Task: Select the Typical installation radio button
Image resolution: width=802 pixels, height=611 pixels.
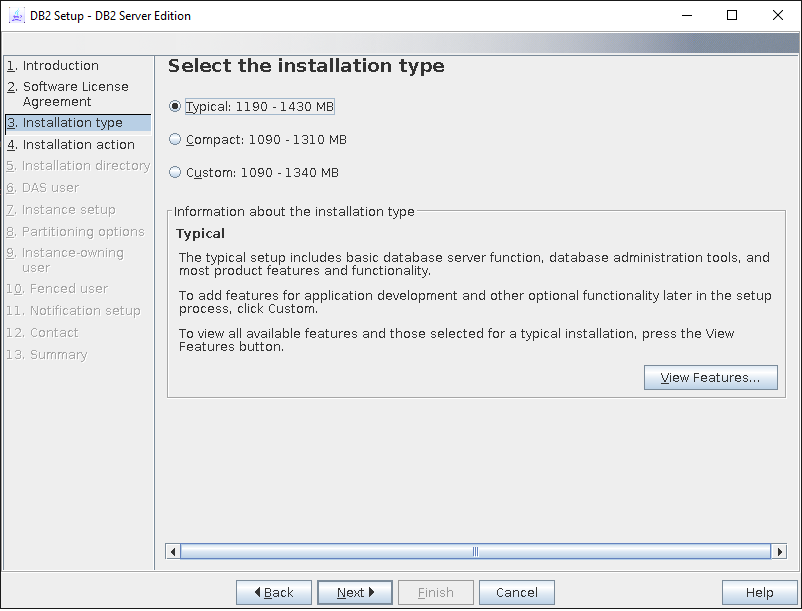Action: click(x=176, y=107)
